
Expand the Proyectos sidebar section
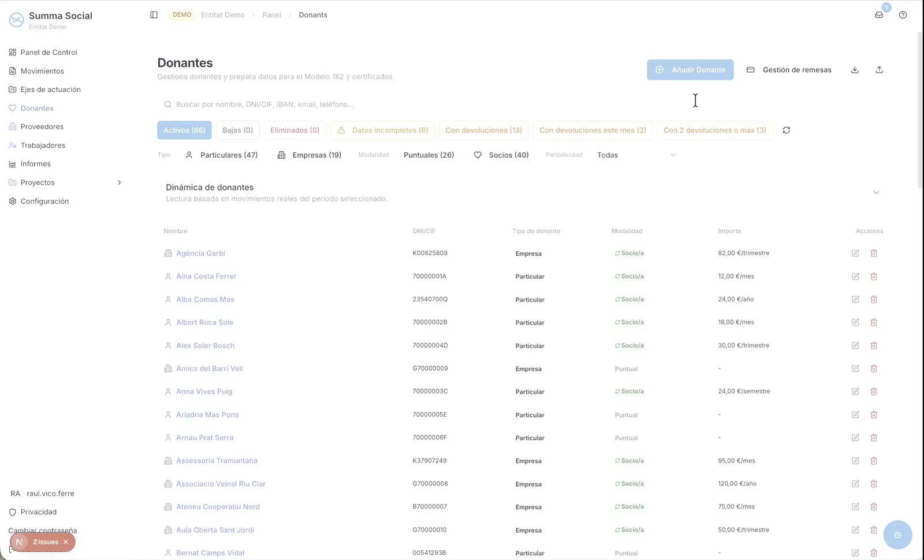(120, 182)
